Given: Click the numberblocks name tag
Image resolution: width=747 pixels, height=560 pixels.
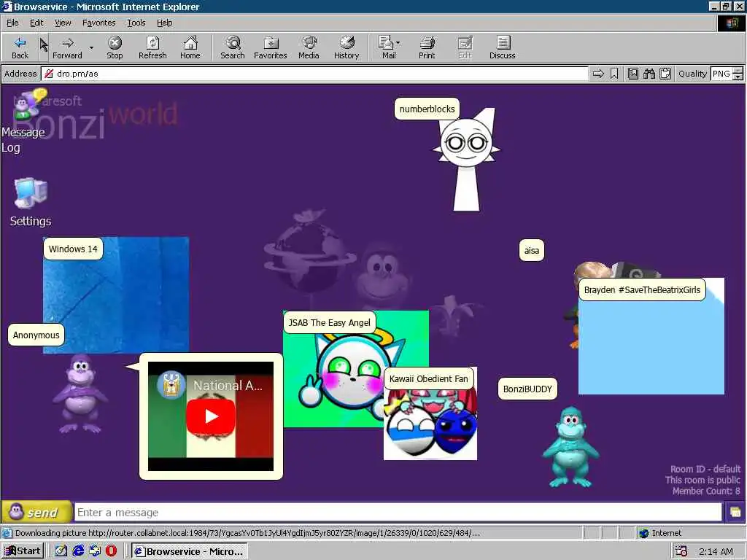Looking at the screenshot, I should (427, 109).
